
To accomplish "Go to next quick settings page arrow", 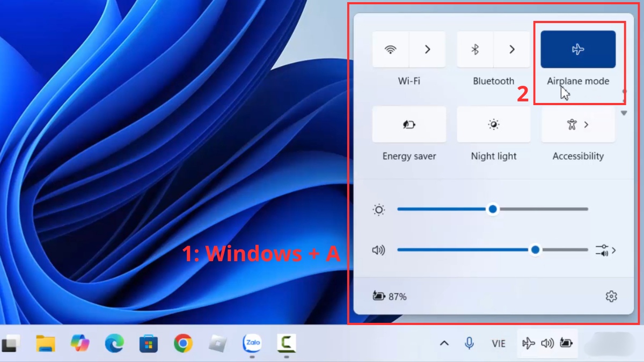I will [624, 113].
